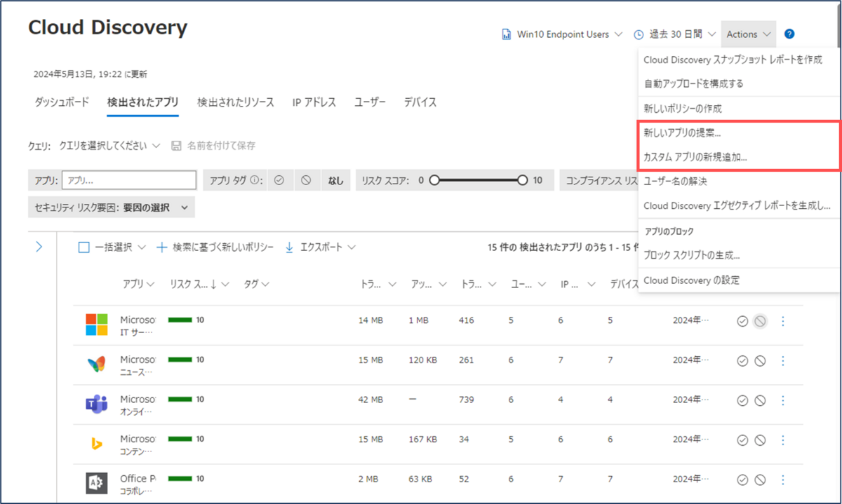Open the 過去 30 日間 time range dropdown

[x=681, y=34]
